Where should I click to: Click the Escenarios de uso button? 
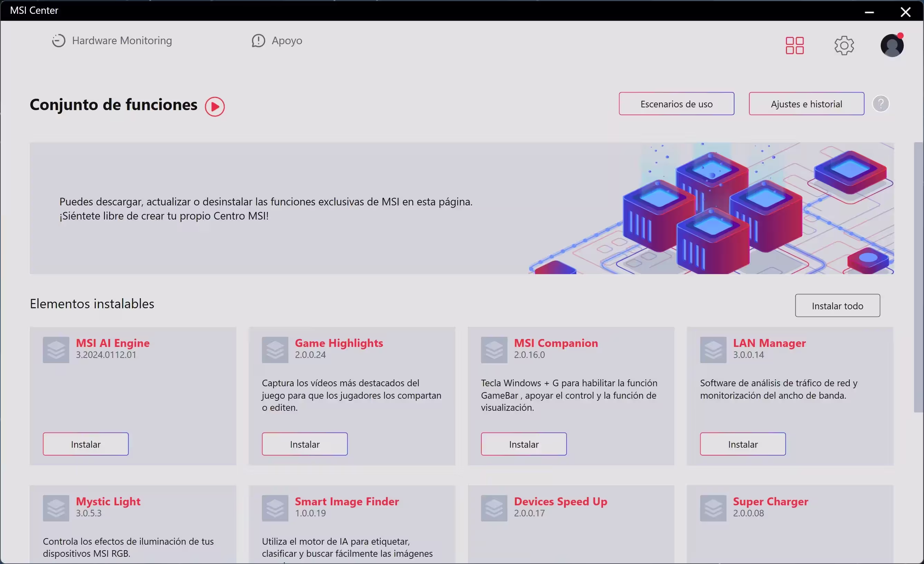point(676,104)
